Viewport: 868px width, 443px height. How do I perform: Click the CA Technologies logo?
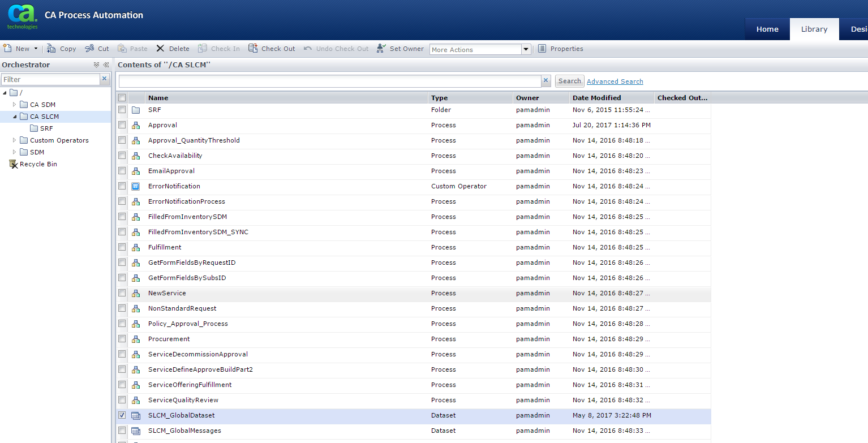23,18
